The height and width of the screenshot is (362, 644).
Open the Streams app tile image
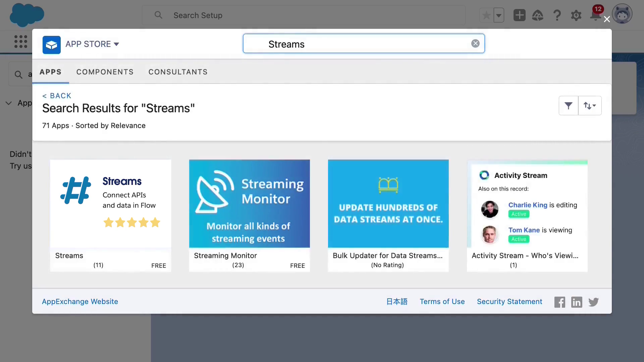coord(111,203)
